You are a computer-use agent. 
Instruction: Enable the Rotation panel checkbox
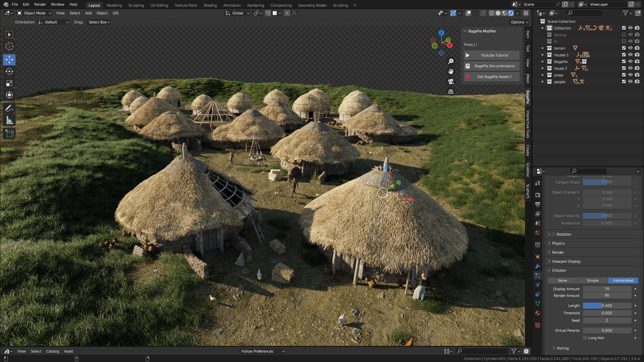554,234
